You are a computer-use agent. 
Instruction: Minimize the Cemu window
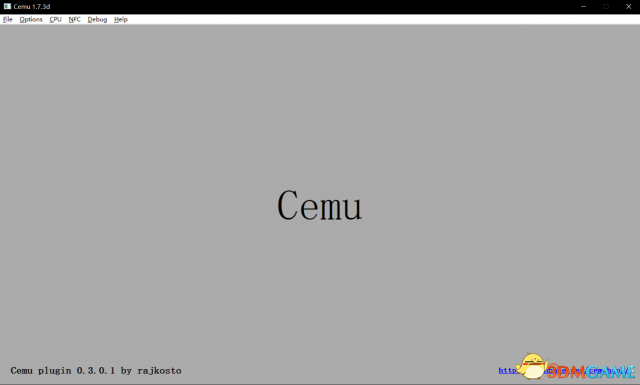(x=583, y=7)
